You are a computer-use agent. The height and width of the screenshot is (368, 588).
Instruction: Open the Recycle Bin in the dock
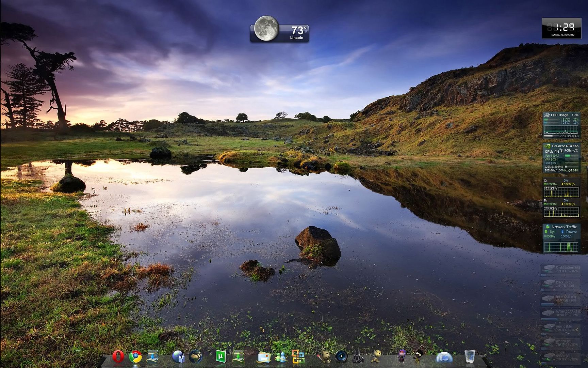click(x=470, y=357)
